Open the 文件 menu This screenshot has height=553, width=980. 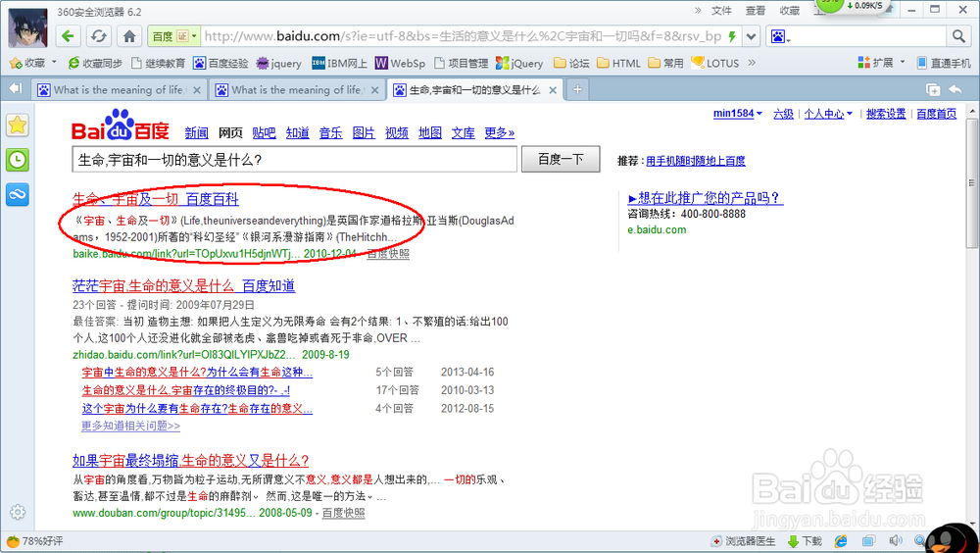click(x=721, y=11)
